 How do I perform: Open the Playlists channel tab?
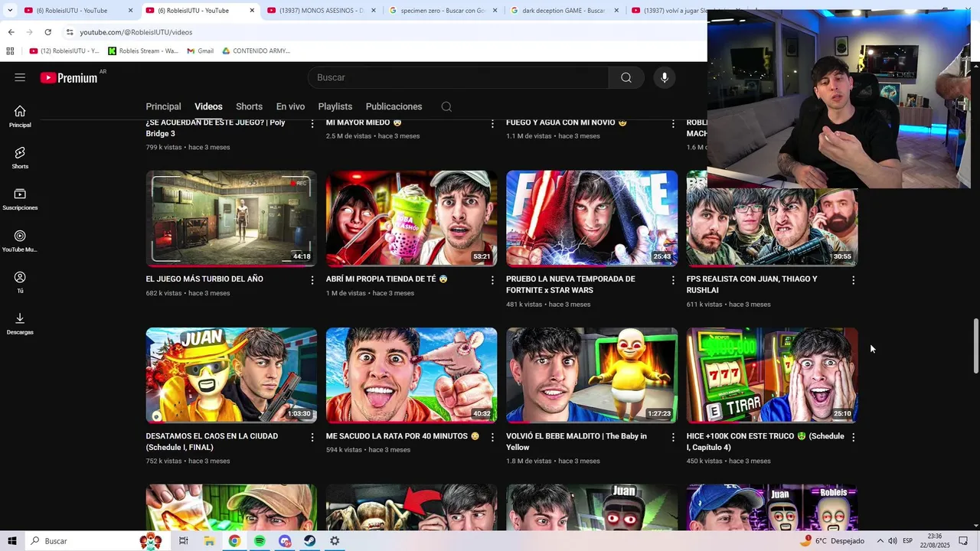coord(335,106)
